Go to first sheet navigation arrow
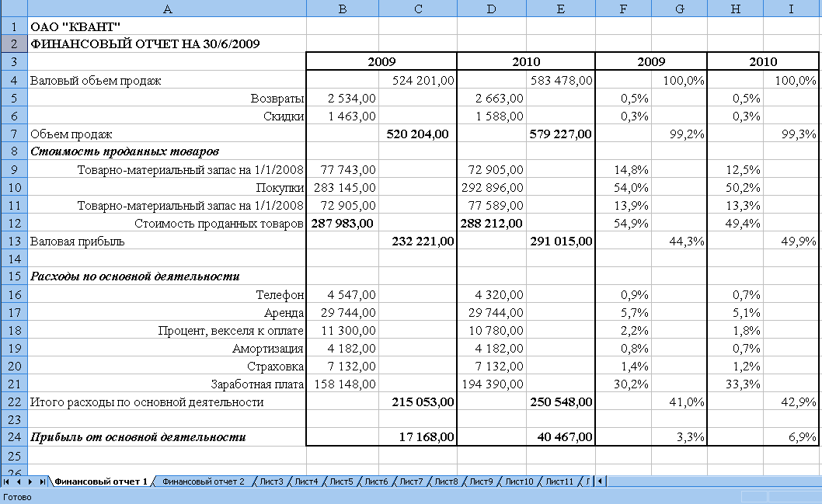The height and width of the screenshot is (504, 822). (x=6, y=481)
